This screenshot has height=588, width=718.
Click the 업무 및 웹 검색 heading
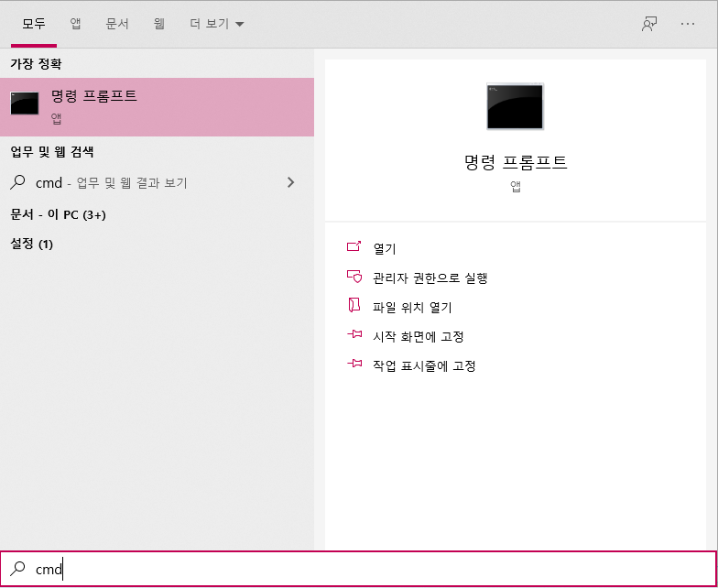coord(51,152)
